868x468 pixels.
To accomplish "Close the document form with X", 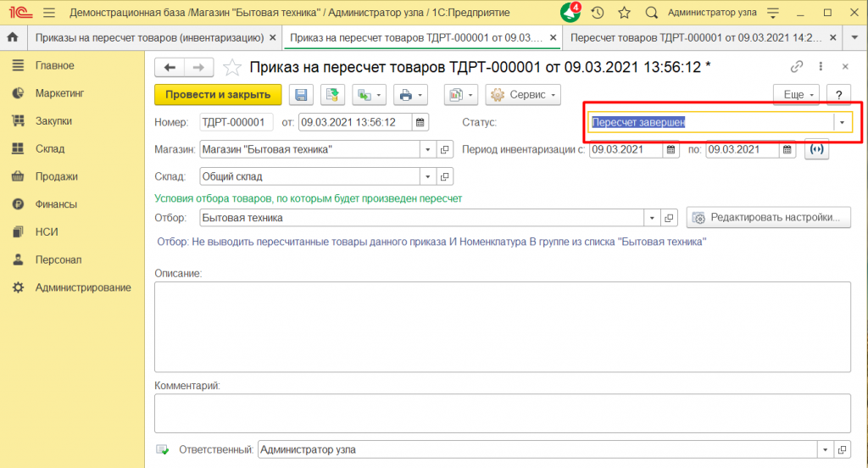I will [845, 66].
